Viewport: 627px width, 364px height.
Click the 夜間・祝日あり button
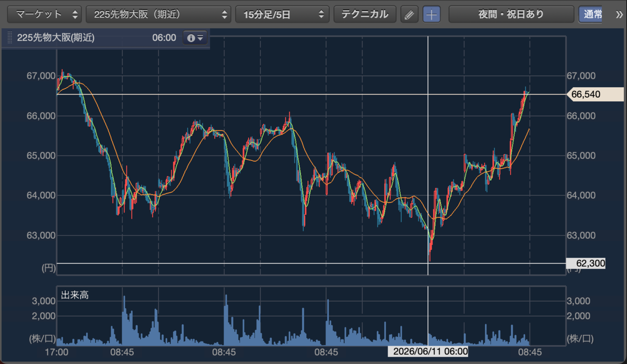(x=511, y=14)
